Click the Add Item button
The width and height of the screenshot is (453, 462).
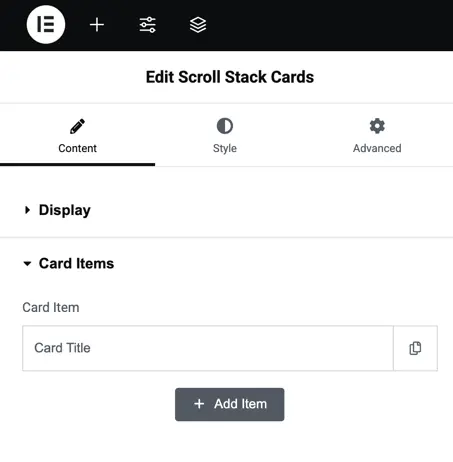[230, 404]
